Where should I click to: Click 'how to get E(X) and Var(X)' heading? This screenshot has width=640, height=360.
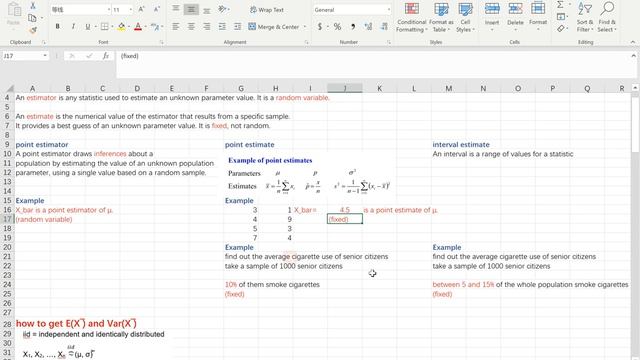76,324
